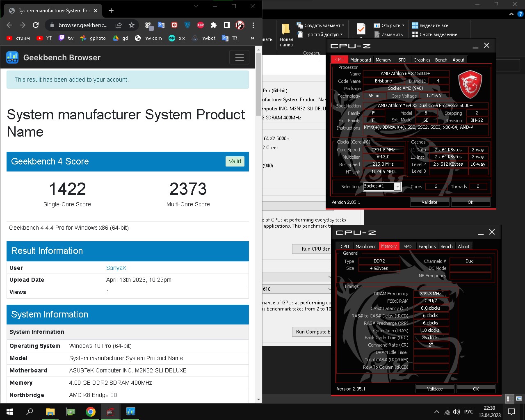Click Validate in upper CPU-Z window
The image size is (525, 420).
(x=429, y=202)
